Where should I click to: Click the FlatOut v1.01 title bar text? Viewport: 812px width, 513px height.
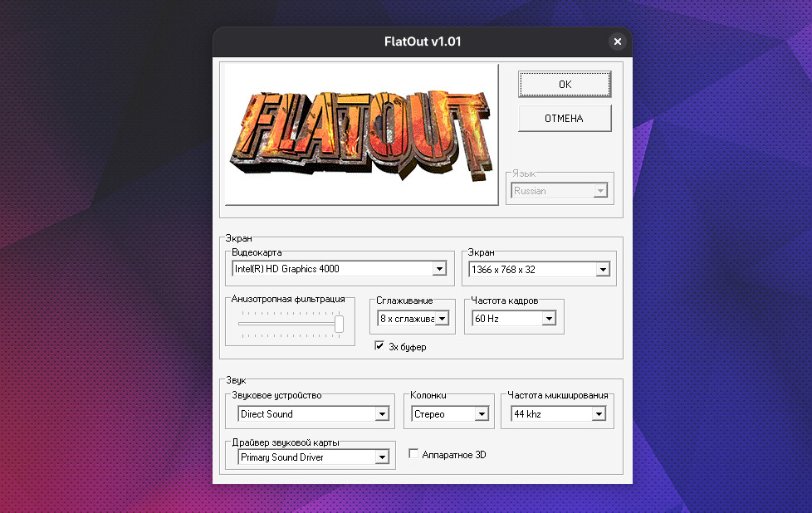click(422, 42)
